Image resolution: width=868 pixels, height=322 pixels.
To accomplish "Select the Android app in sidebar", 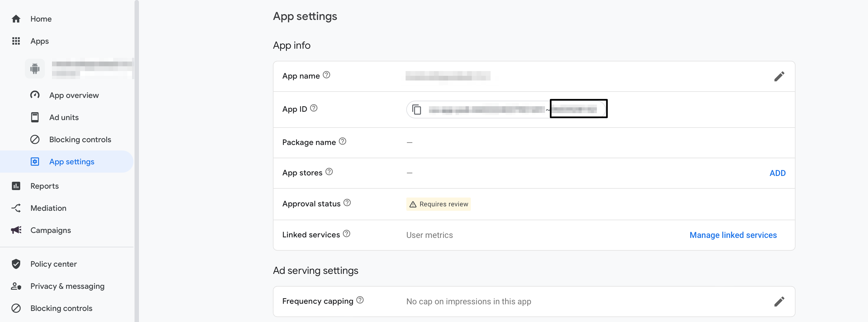I will pos(79,69).
